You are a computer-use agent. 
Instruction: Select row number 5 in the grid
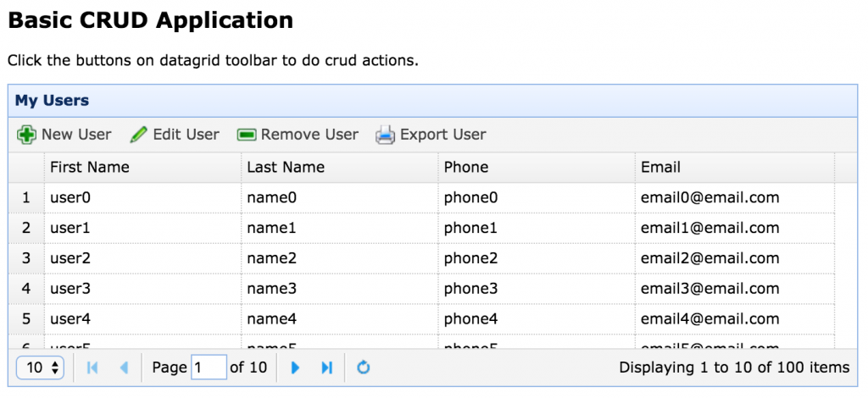click(26, 319)
